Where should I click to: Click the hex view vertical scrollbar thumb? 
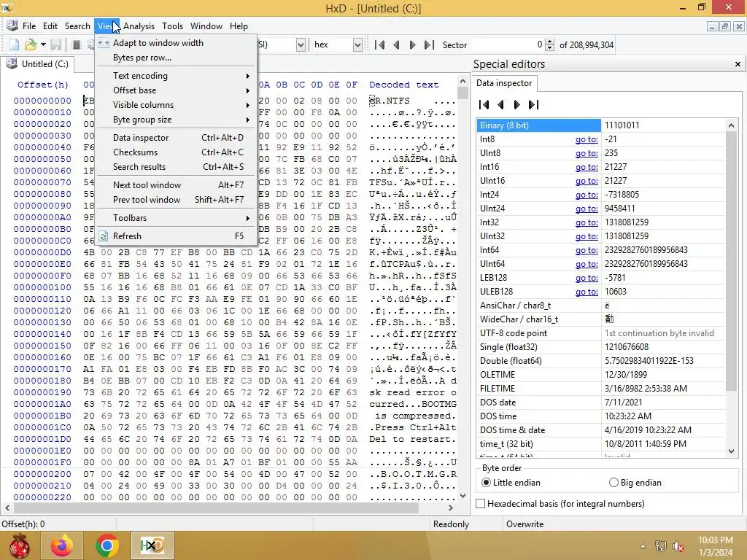point(462,93)
